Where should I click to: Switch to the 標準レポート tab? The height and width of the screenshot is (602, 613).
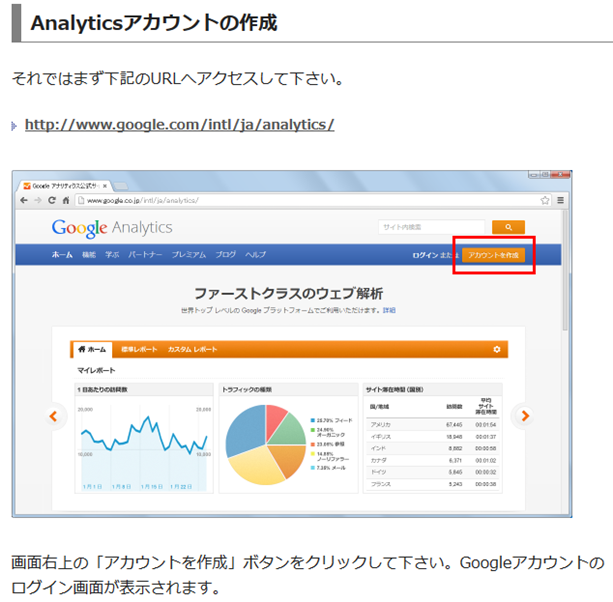139,349
